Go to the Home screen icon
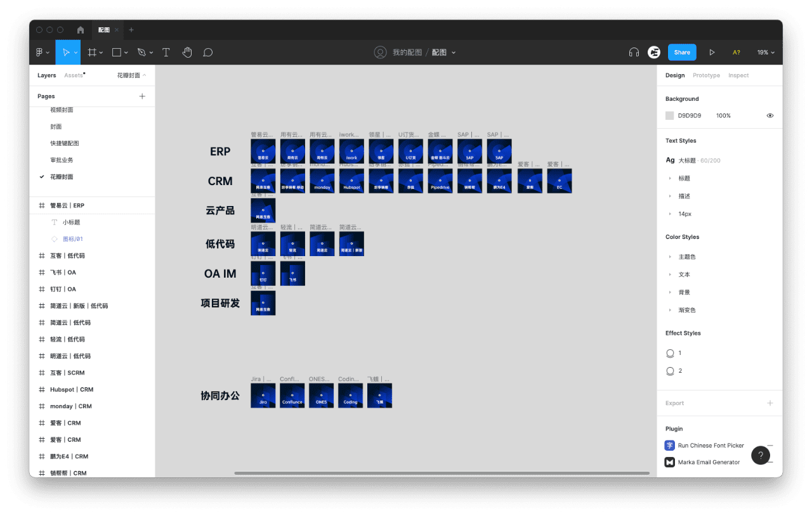Viewport: 812px width, 516px height. coord(81,30)
